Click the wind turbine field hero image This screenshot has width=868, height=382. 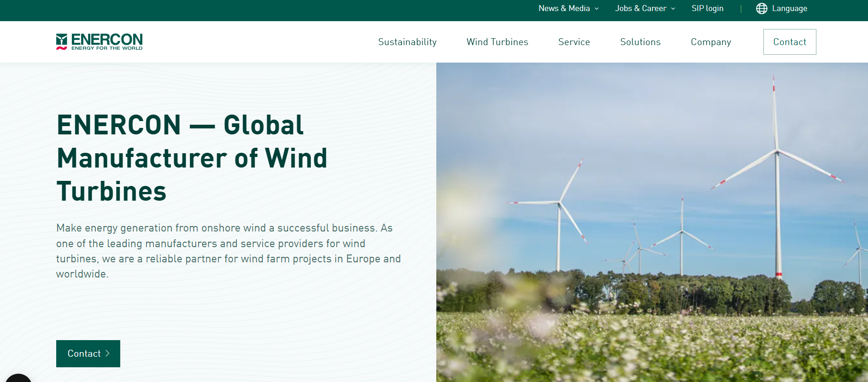(x=651, y=222)
